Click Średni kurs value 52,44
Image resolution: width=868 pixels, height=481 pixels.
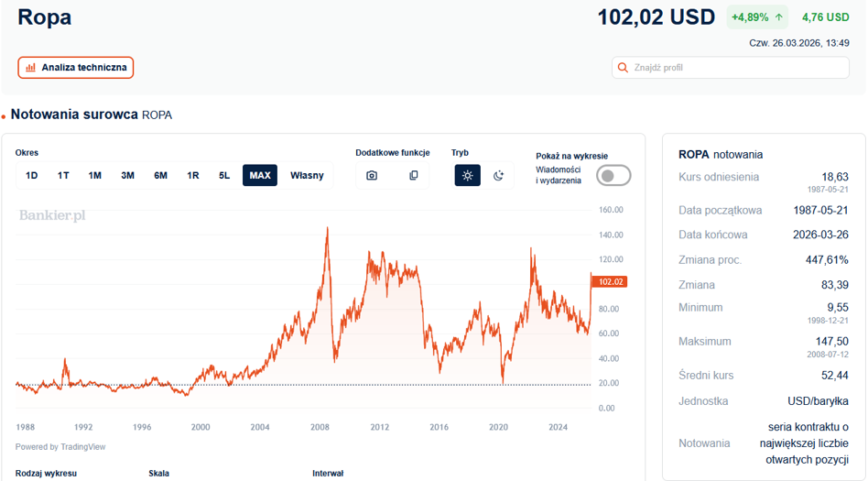[x=835, y=376]
